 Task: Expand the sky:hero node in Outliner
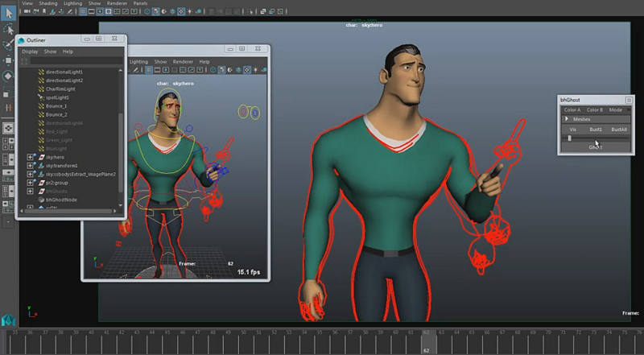(31, 157)
